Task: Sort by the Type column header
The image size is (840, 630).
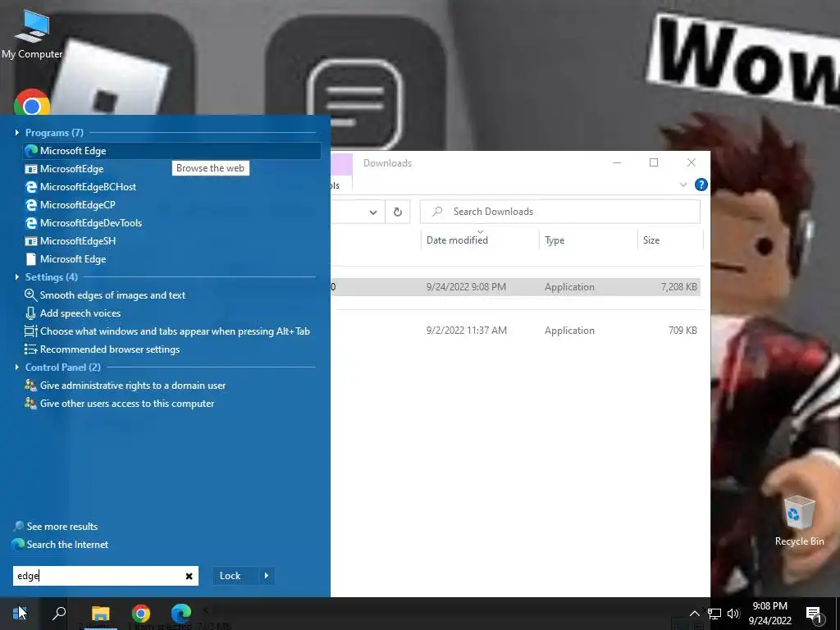Action: (555, 240)
